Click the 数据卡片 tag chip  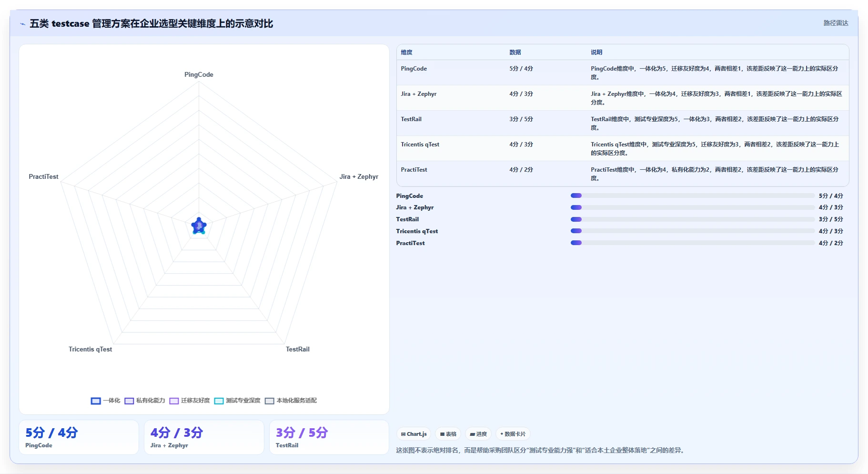click(513, 434)
